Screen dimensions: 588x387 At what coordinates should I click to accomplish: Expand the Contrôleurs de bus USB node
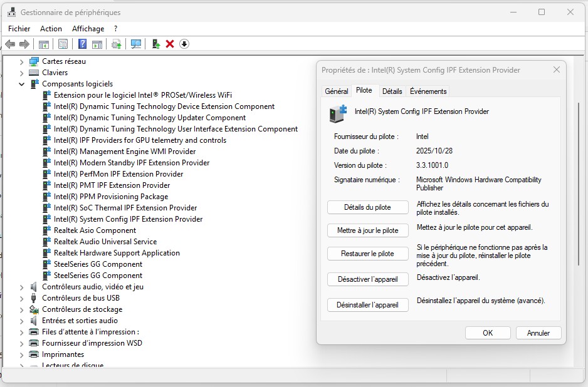point(21,298)
